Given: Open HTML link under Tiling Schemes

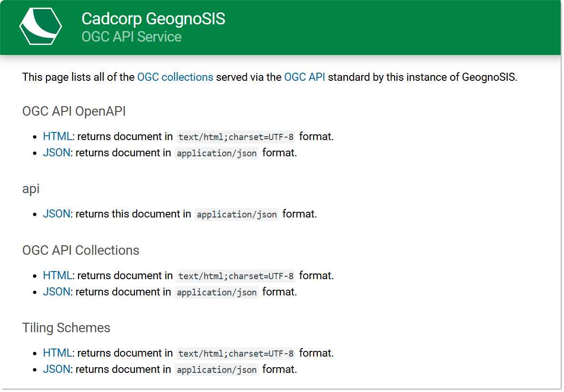Looking at the screenshot, I should point(57,353).
